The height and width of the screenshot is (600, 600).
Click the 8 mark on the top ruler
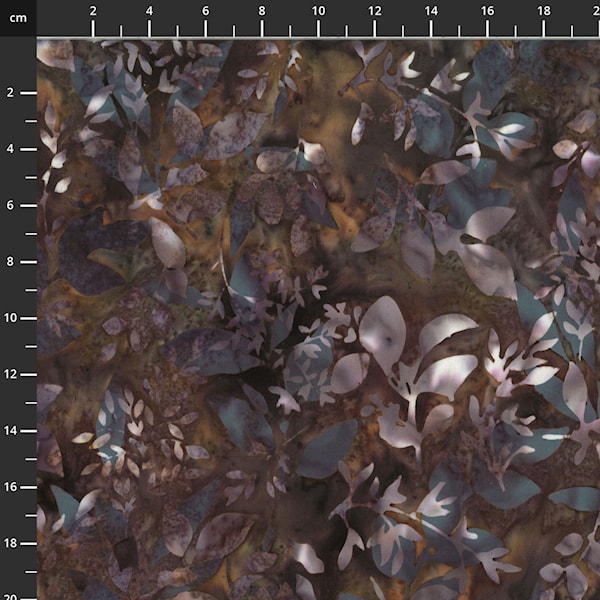coord(262,10)
